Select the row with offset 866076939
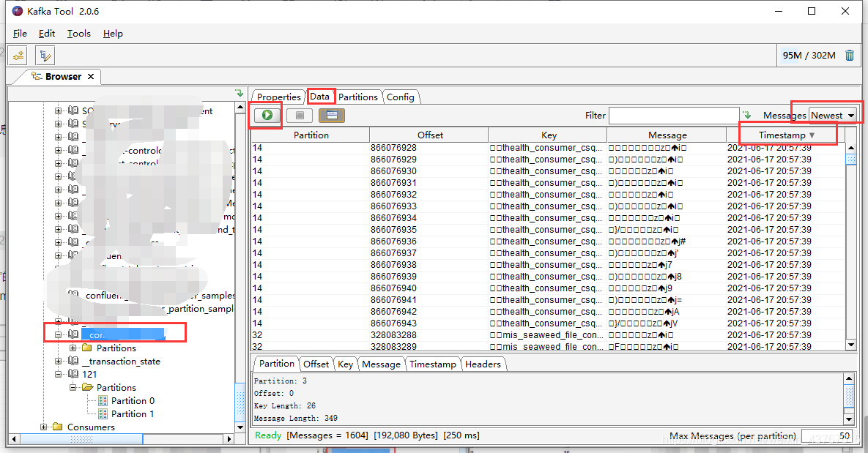This screenshot has width=868, height=453. 548,277
